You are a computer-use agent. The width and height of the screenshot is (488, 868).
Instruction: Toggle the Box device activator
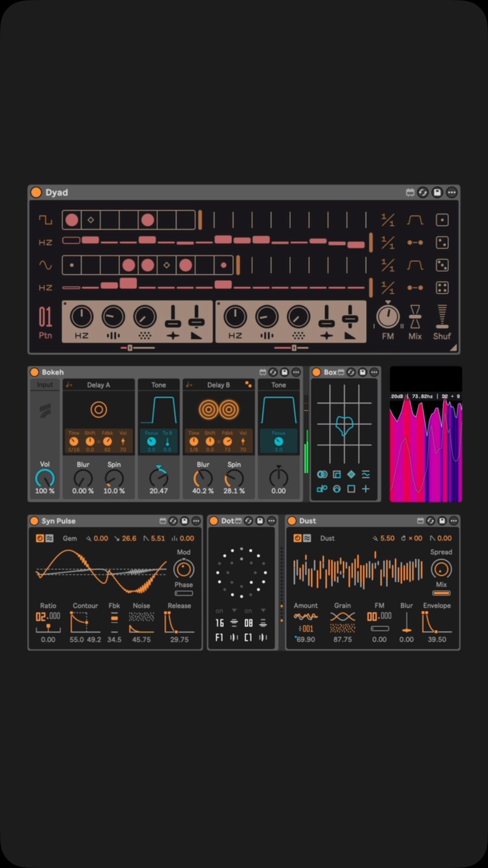(317, 372)
